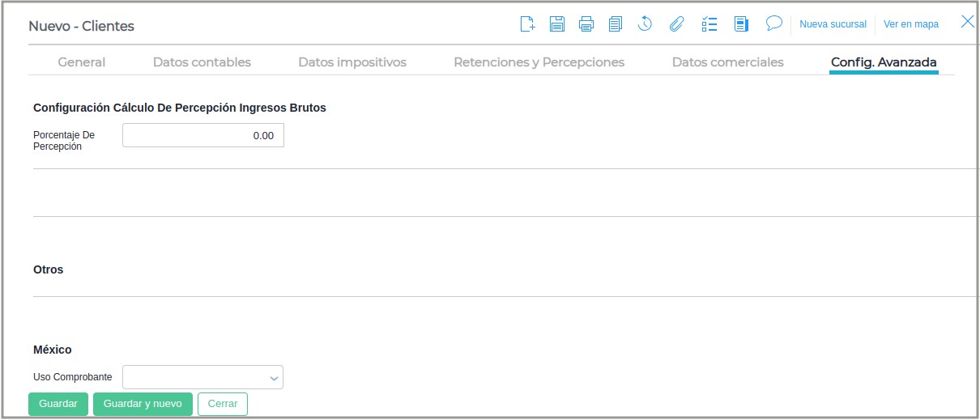Open the checklist icon in toolbar
The height and width of the screenshot is (420, 980).
(709, 24)
